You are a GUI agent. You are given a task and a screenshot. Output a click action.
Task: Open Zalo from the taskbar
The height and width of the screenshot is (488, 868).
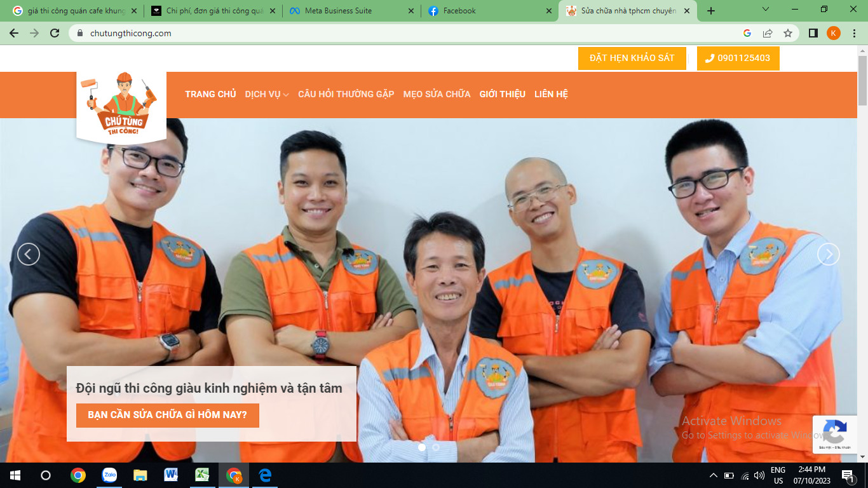[x=109, y=475]
